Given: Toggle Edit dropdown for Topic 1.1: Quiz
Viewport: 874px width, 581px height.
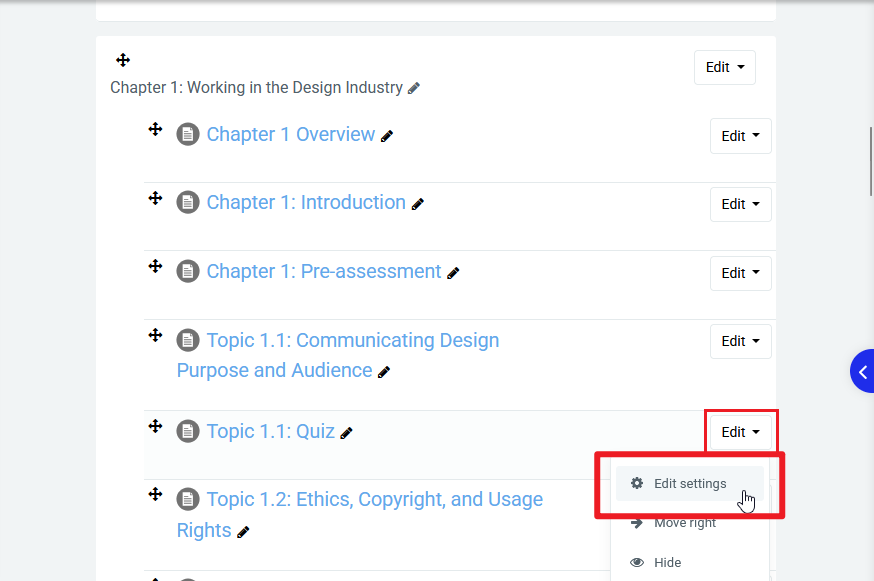Looking at the screenshot, I should click(740, 432).
